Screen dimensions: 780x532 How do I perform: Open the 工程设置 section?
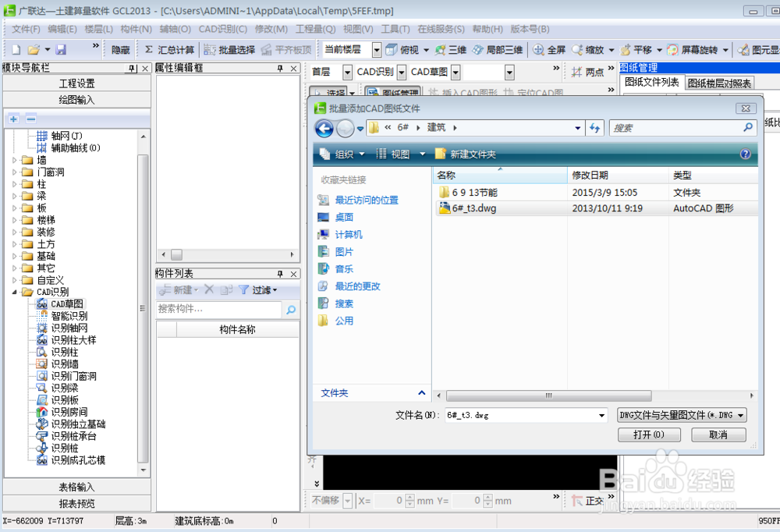pos(76,83)
